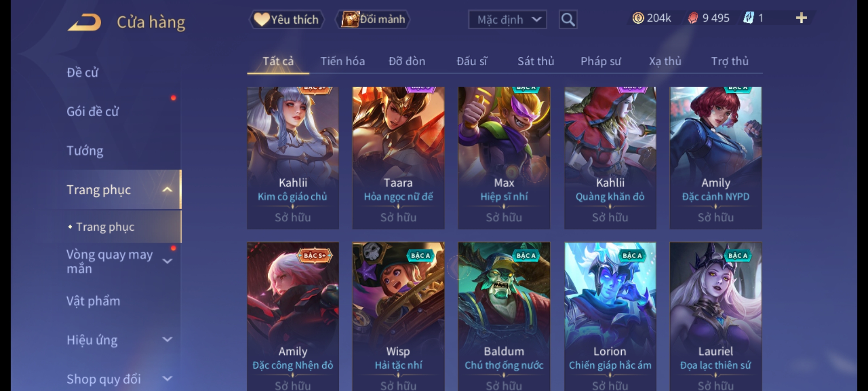Tap the plus icon to add currency
The image size is (868, 391).
click(801, 18)
